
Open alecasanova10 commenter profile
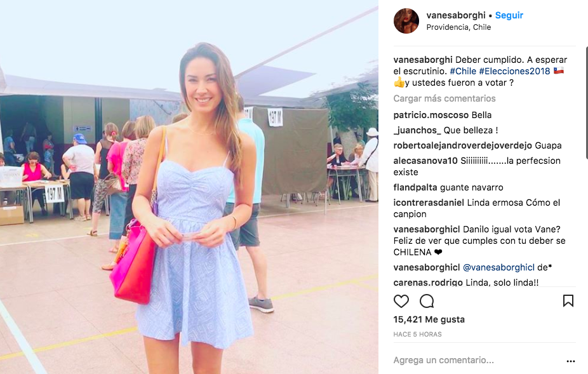(425, 161)
